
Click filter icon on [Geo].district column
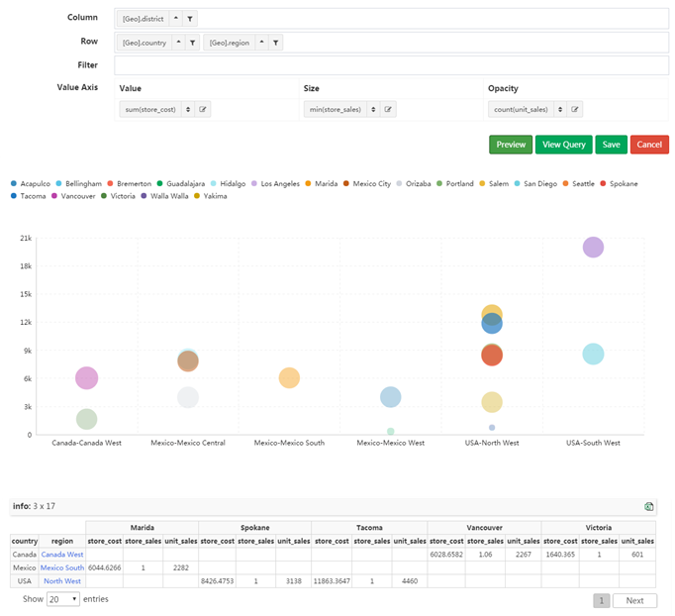tap(191, 19)
